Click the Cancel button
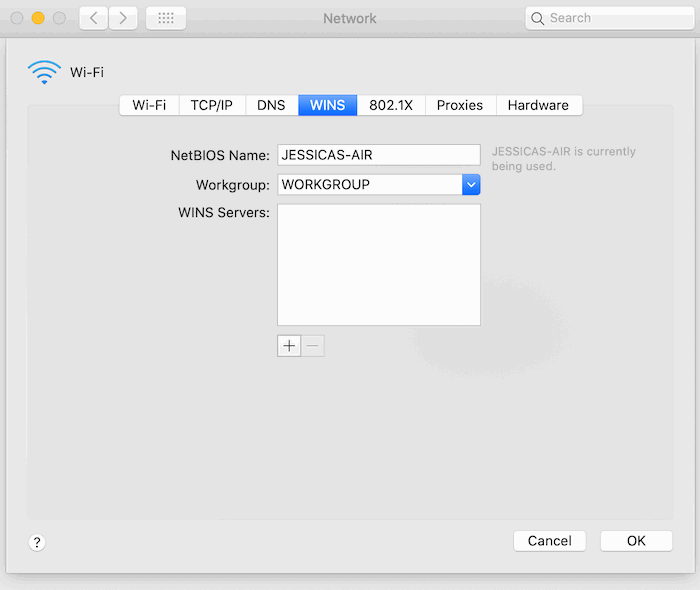Viewport: 700px width, 590px height. [550, 541]
